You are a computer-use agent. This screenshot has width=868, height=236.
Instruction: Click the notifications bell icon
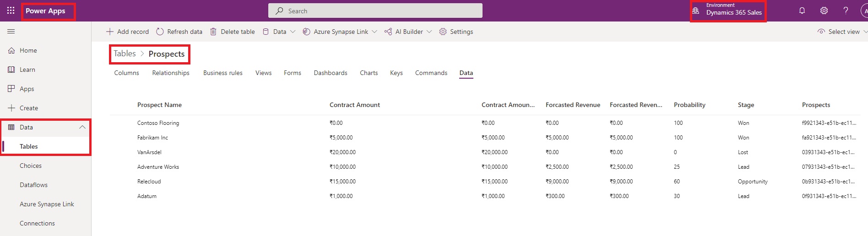click(802, 11)
